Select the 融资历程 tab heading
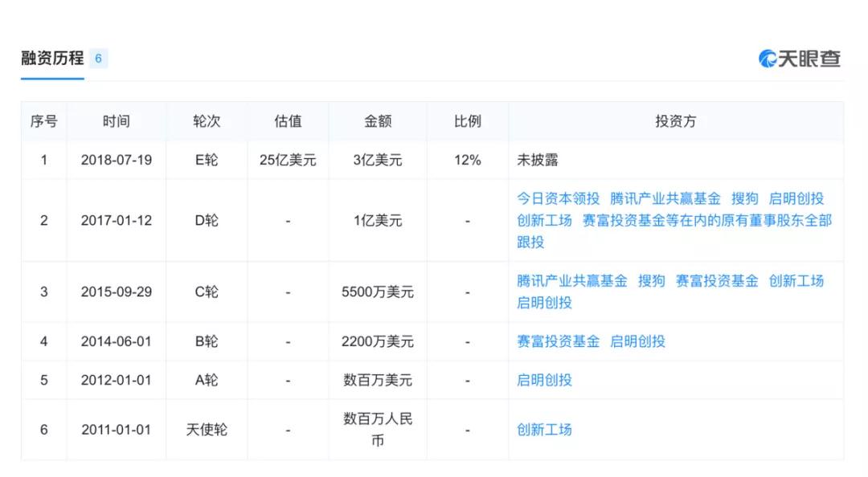Viewport: 868px width, 477px height. pos(52,59)
